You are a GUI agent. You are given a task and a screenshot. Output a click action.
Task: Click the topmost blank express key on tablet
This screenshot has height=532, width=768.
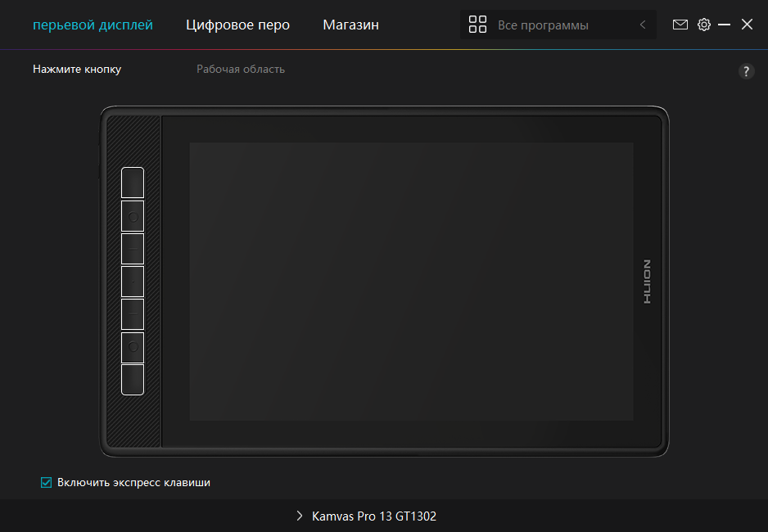click(133, 183)
